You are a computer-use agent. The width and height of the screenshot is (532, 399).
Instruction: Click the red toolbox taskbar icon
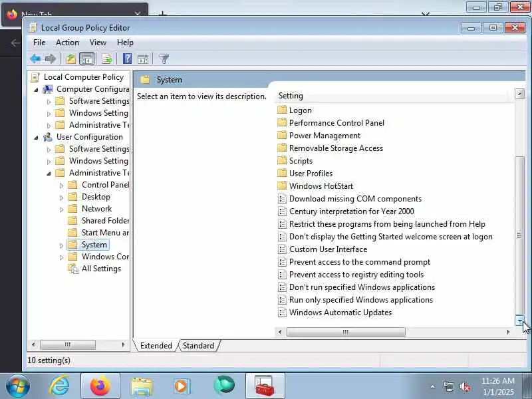[265, 386]
